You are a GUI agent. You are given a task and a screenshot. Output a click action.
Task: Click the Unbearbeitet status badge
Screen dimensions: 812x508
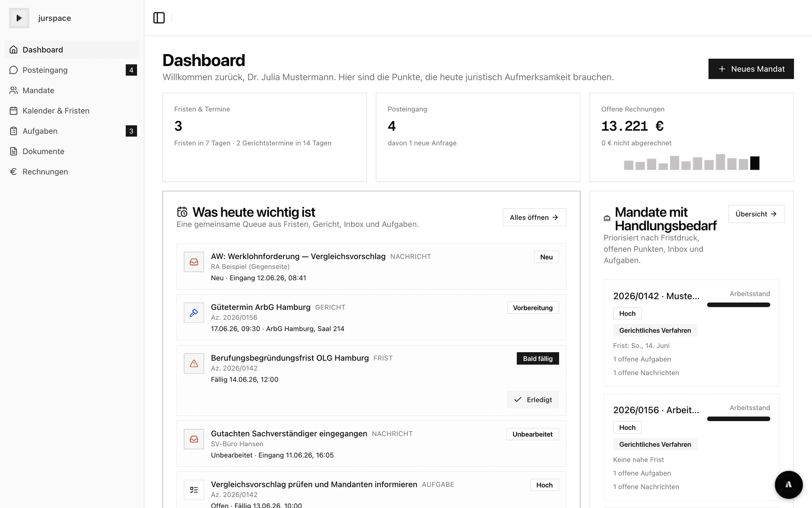tap(532, 434)
